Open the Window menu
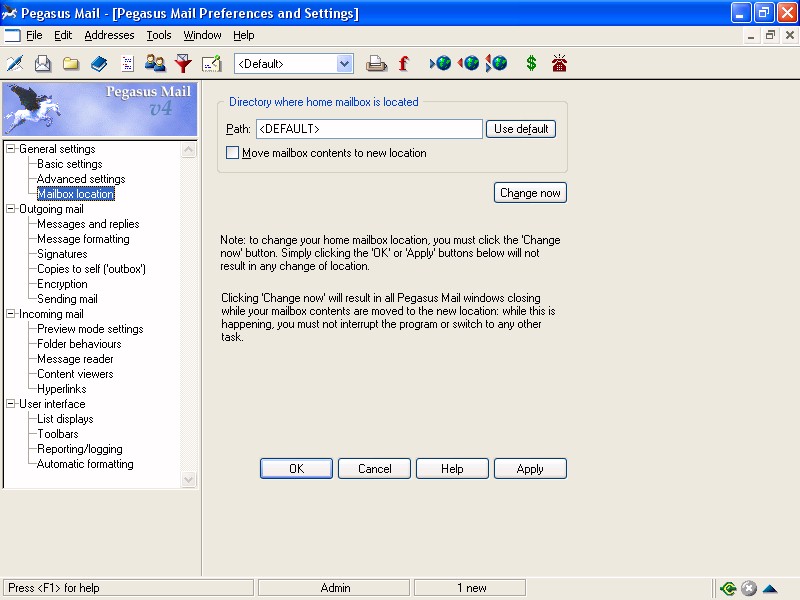The height and width of the screenshot is (600, 800). 202,35
